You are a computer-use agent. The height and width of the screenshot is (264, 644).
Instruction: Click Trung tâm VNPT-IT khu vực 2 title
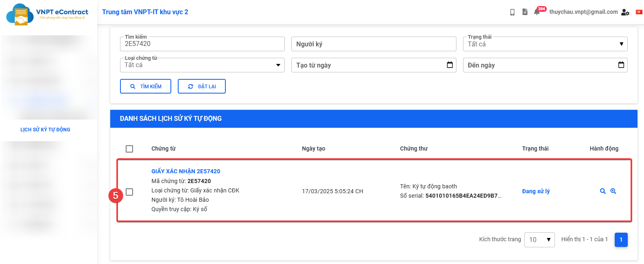[x=145, y=12]
